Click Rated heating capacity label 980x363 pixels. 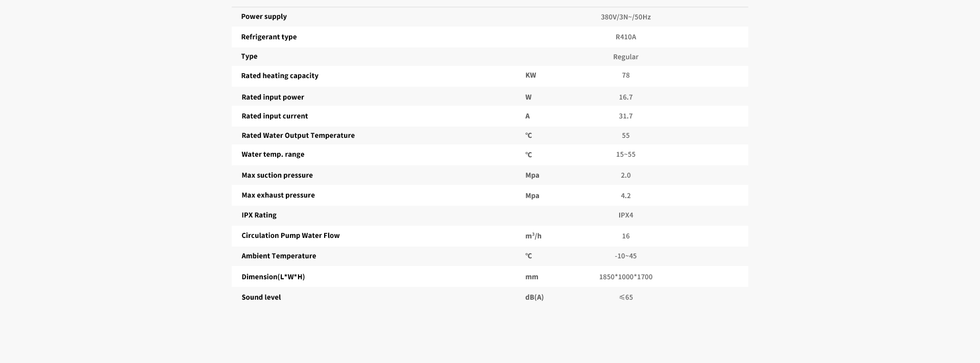pos(280,76)
